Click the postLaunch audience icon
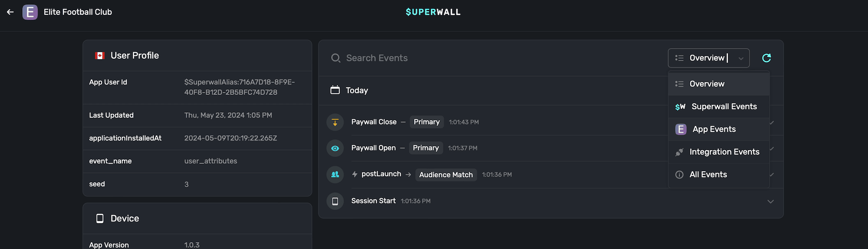Image resolution: width=868 pixels, height=249 pixels. point(335,174)
